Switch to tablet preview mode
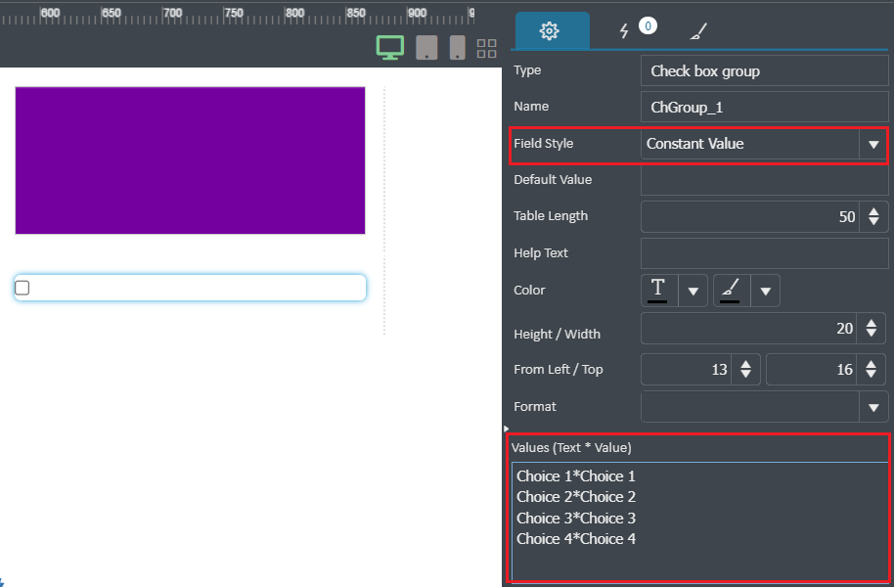The image size is (895, 588). (x=426, y=48)
